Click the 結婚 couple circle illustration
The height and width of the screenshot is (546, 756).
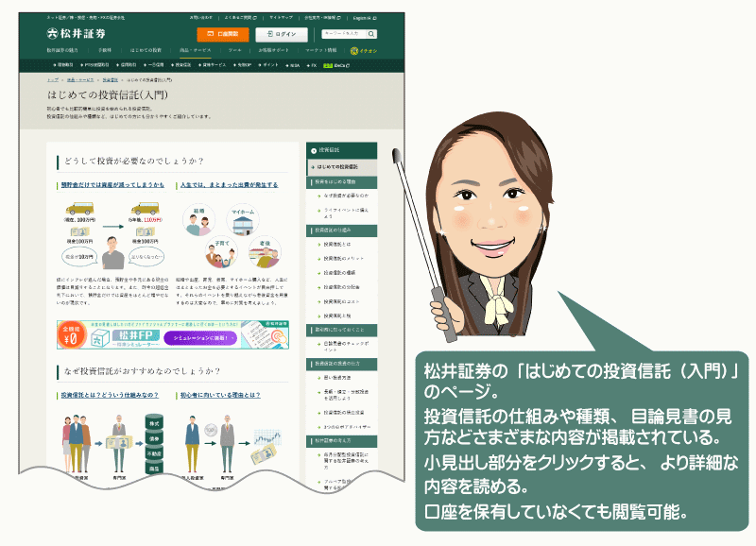198,220
